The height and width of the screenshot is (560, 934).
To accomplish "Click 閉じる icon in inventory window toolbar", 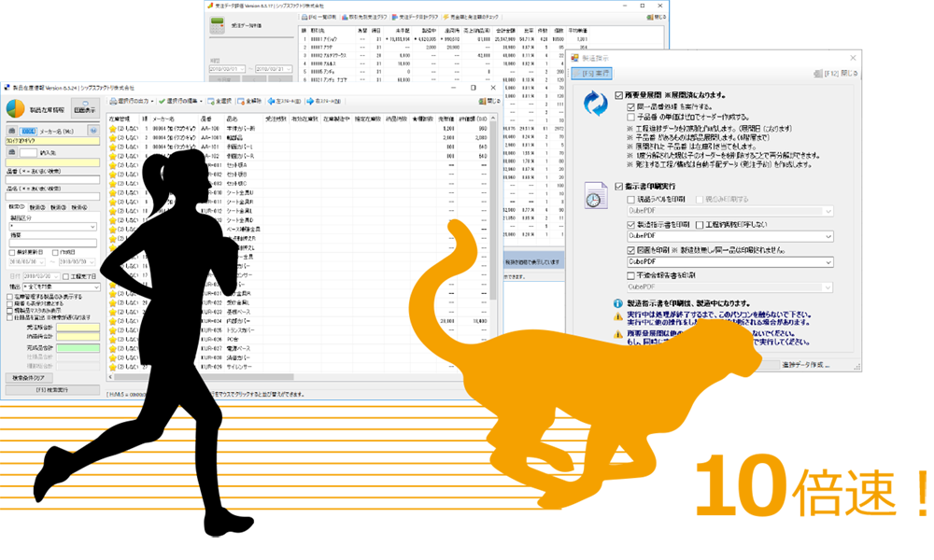I will 489,101.
